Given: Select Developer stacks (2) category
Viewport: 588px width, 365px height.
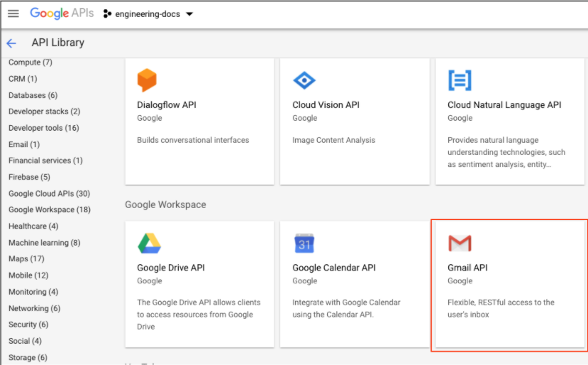Looking at the screenshot, I should coord(44,111).
